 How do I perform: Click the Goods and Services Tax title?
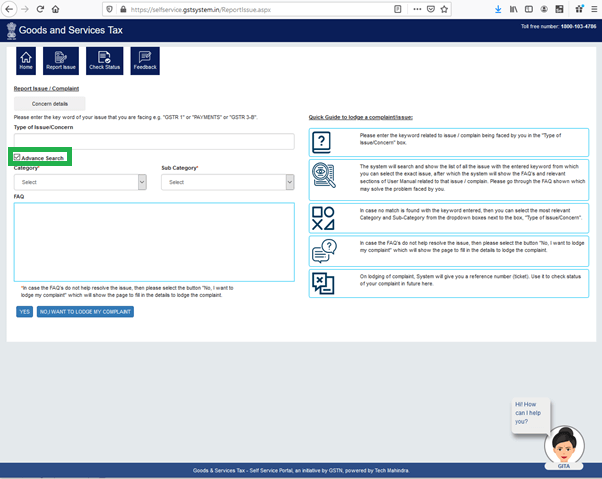(x=71, y=30)
